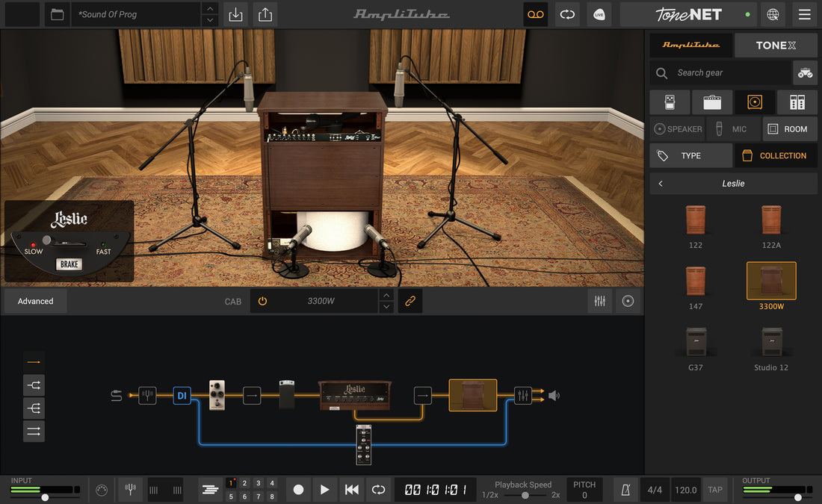Open the hamburger main menu
822x504 pixels.
(805, 14)
